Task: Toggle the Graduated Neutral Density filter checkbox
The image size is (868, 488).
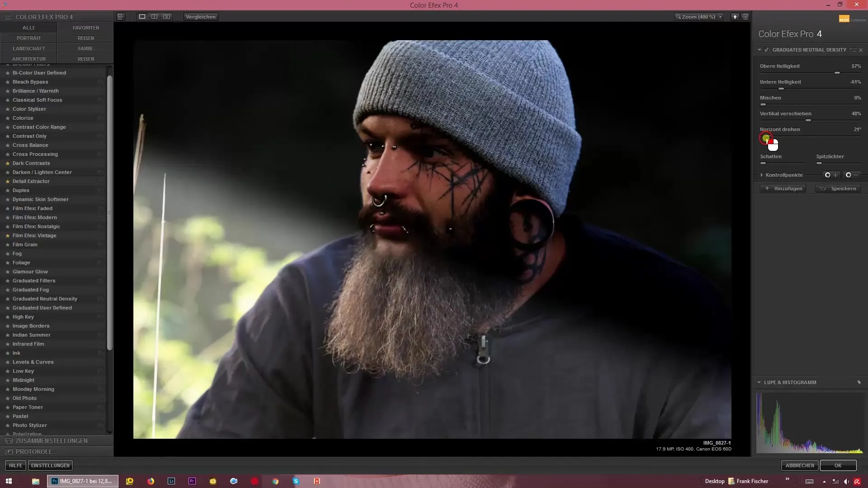Action: pos(767,50)
